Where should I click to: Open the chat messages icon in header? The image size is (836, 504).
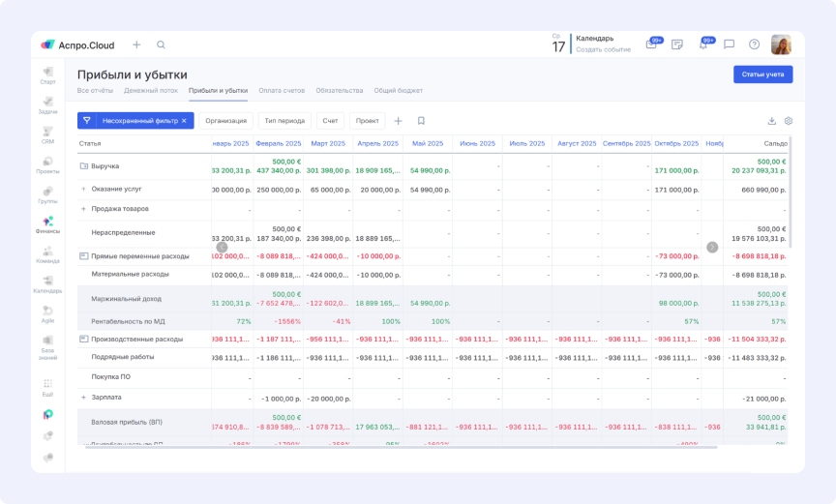tap(729, 44)
